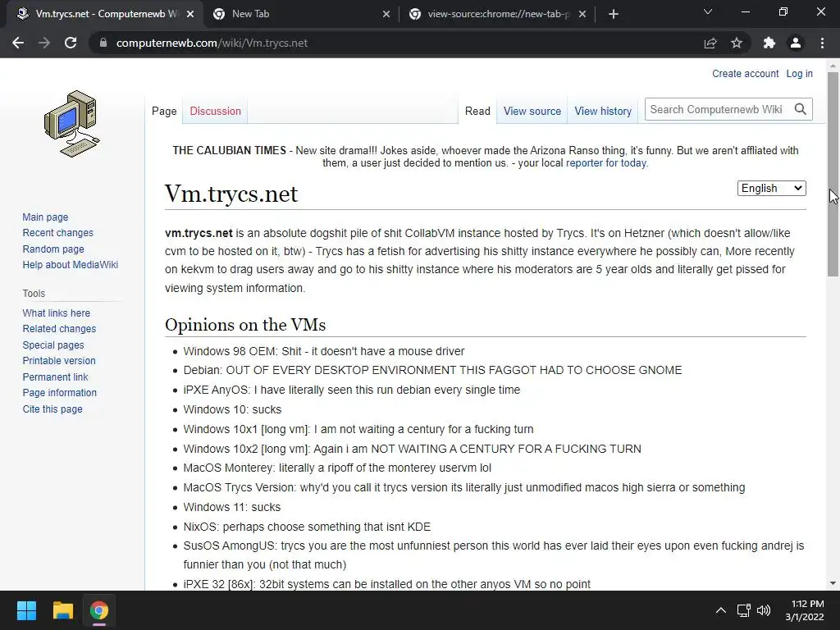The image size is (840, 630).
Task: Click the wiki search magnifier icon
Action: tap(801, 109)
